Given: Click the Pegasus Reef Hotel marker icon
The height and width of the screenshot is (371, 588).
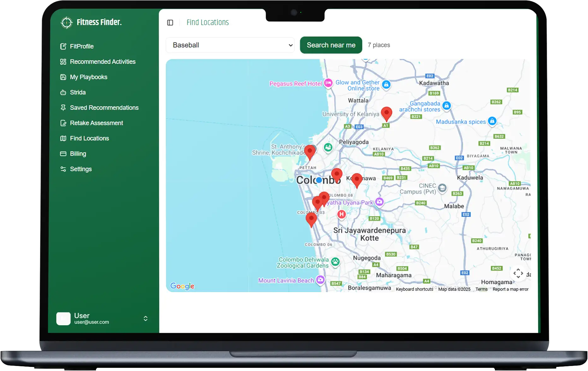Looking at the screenshot, I should [328, 83].
